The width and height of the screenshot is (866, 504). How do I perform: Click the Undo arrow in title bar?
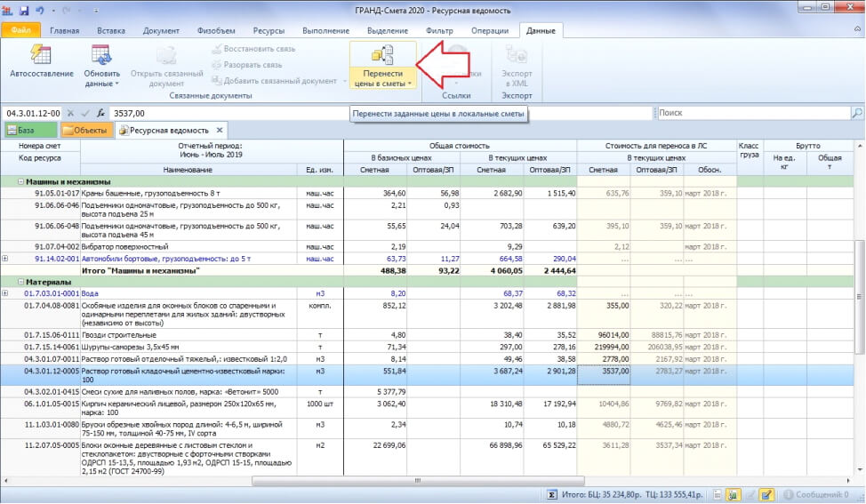40,11
